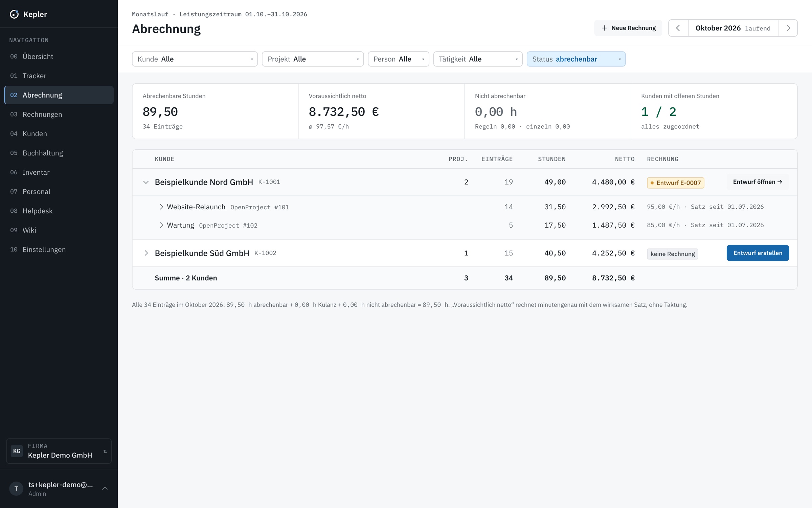Click Entwurf erstellen button
Screen dimensions: 812x508
(758, 253)
